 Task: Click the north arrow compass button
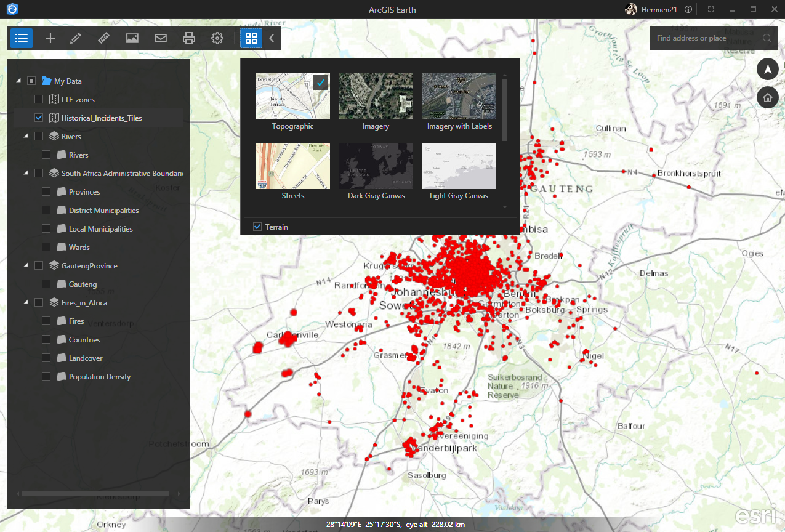pyautogui.click(x=767, y=69)
